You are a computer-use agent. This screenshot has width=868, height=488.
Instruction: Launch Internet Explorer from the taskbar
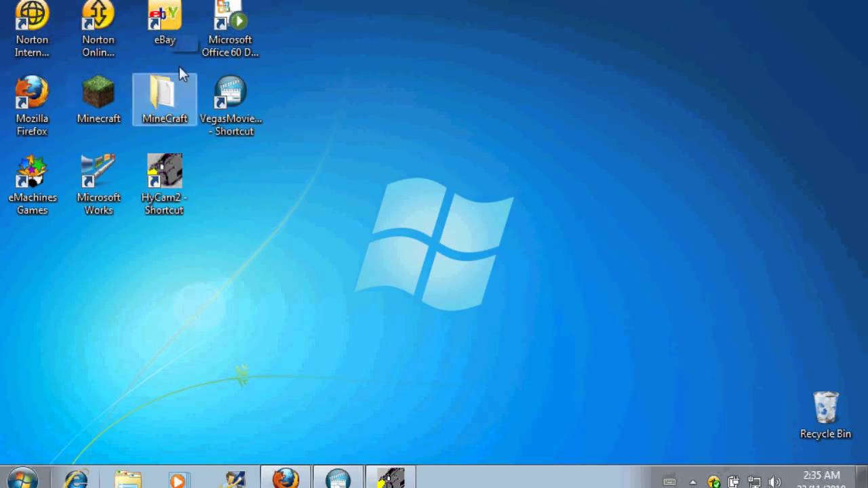76,478
